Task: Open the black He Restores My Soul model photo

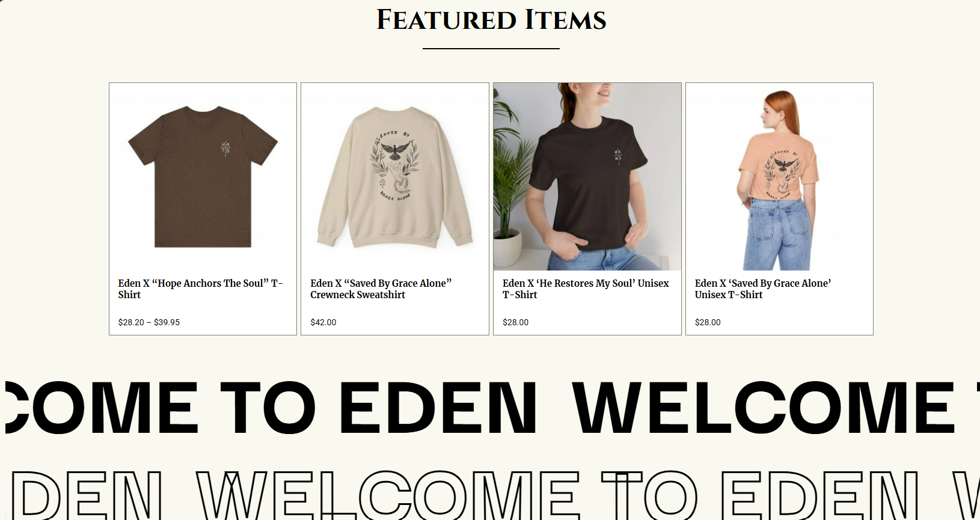Action: 587,177
